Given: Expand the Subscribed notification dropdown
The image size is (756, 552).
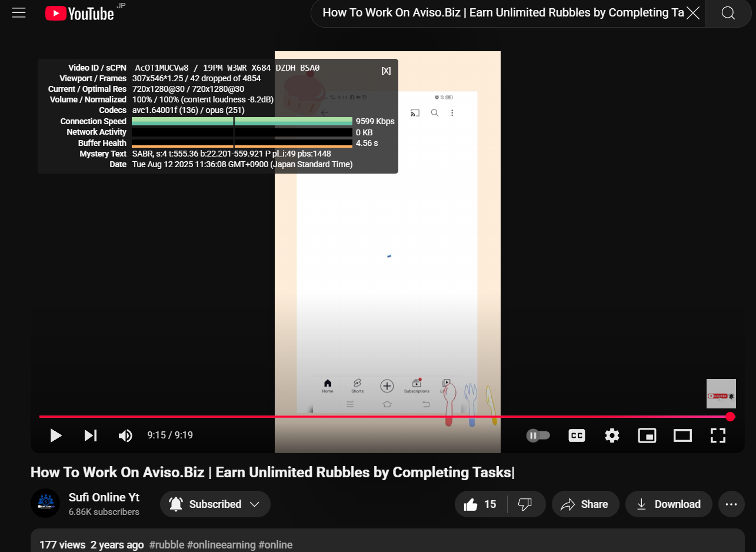Looking at the screenshot, I should (x=215, y=504).
